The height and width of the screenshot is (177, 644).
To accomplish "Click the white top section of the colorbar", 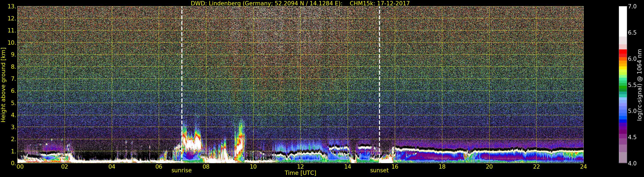I will pyautogui.click(x=623, y=21).
